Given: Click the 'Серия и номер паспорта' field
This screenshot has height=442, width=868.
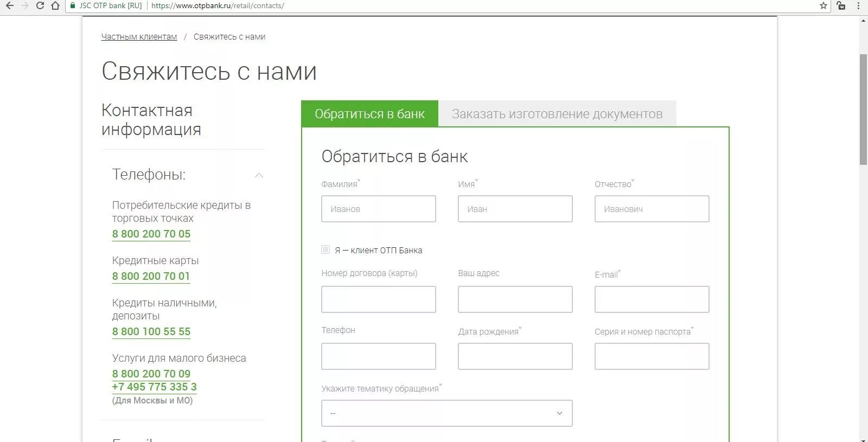Looking at the screenshot, I should pyautogui.click(x=652, y=356).
